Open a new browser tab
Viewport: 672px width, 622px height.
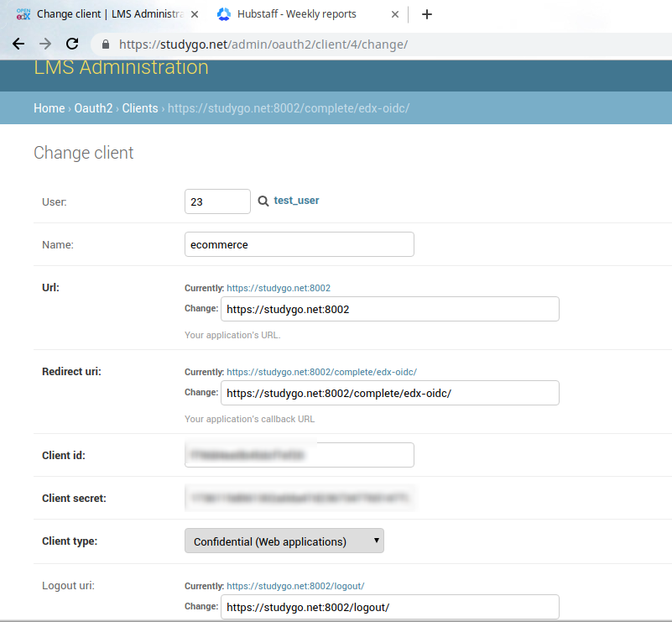tap(426, 14)
